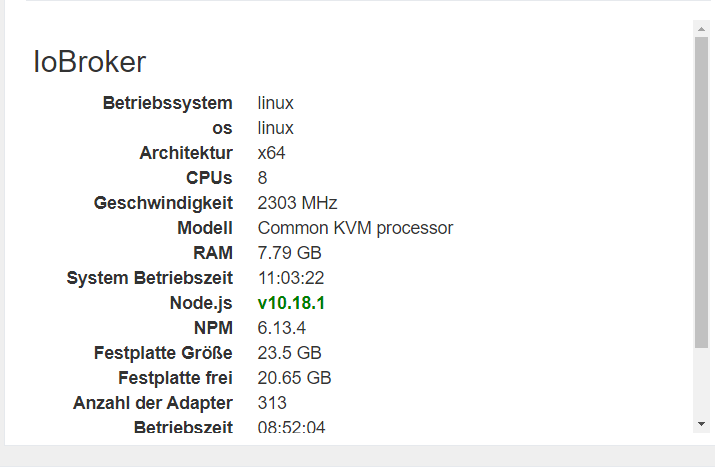Select the IoBroker heading
The height and width of the screenshot is (470, 715).
pos(89,62)
